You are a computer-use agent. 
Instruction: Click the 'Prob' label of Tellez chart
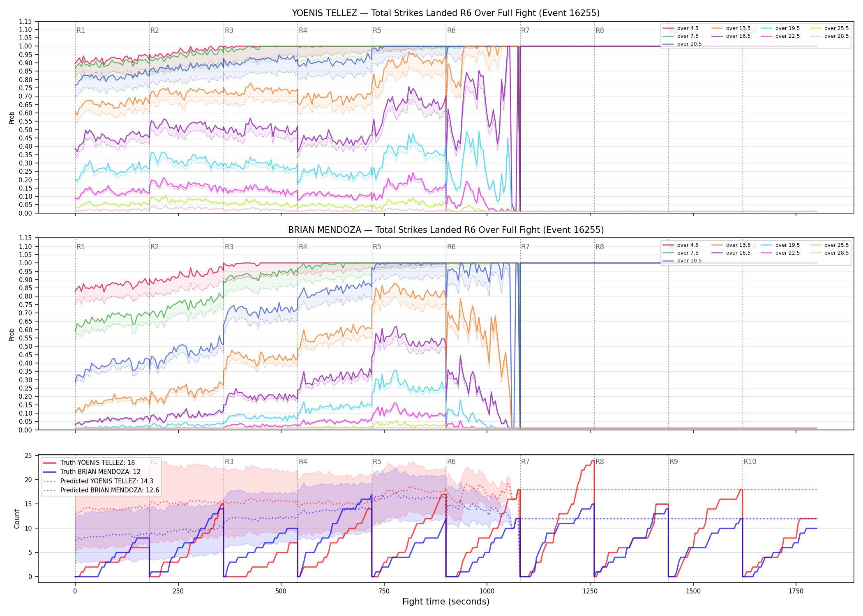pyautogui.click(x=12, y=117)
